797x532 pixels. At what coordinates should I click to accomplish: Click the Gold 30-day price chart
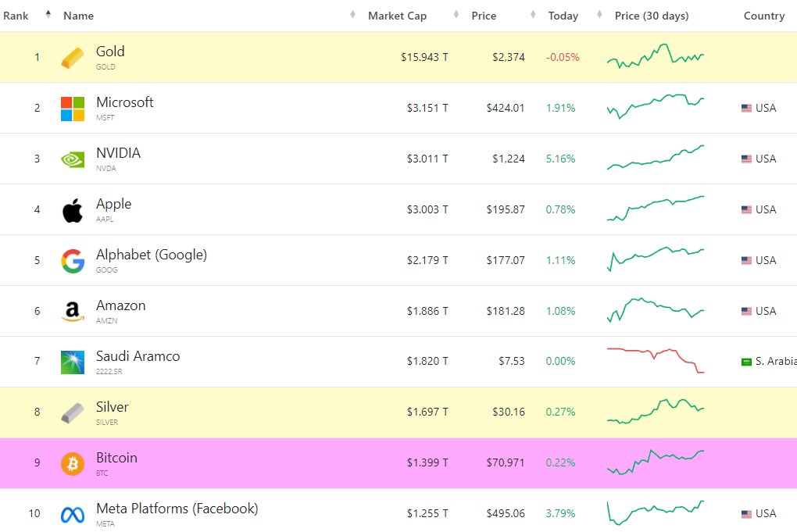[x=656, y=56]
